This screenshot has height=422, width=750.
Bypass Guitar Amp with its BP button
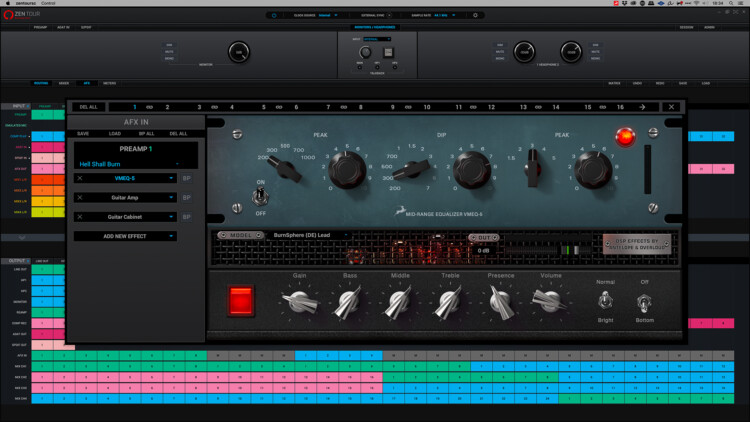[187, 197]
